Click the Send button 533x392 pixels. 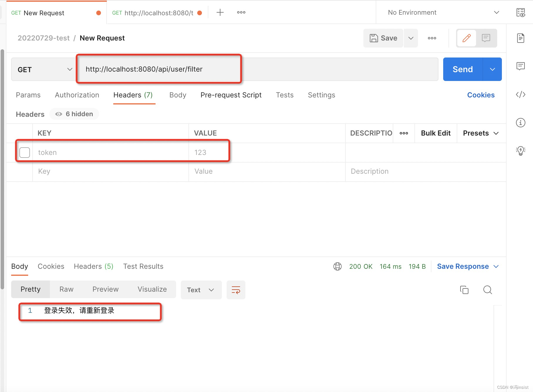tap(463, 69)
